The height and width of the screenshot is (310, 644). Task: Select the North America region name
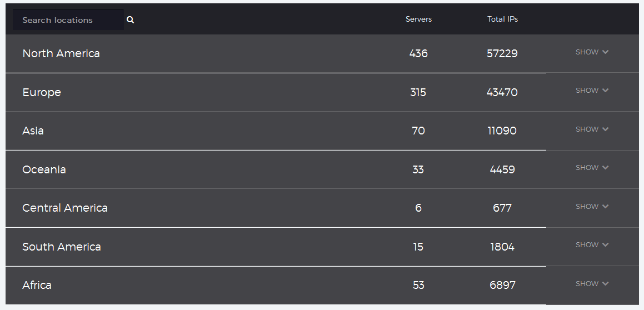[61, 53]
